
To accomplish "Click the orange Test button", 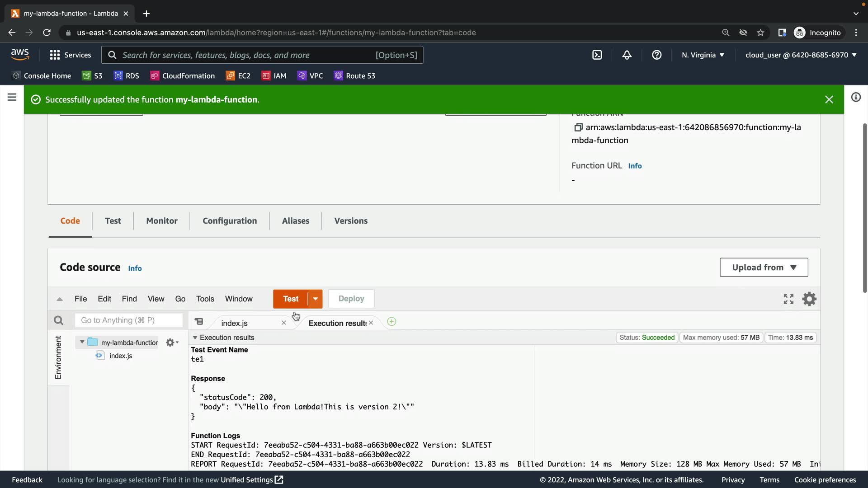I will (290, 299).
